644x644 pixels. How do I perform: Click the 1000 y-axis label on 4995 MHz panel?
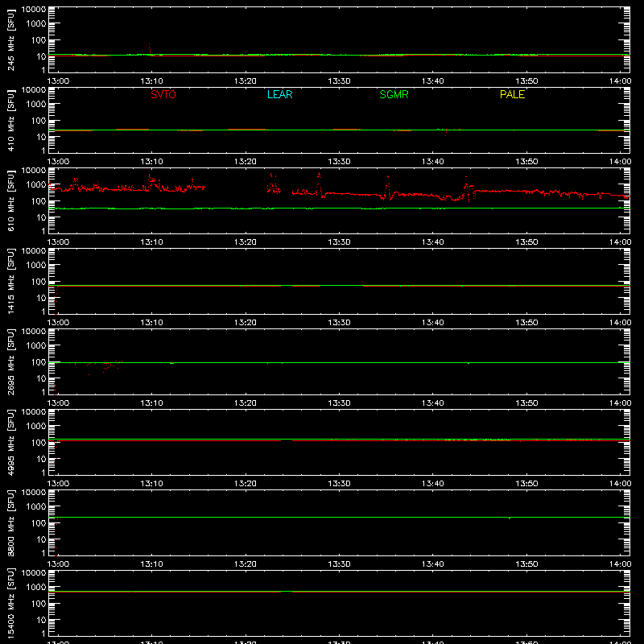pos(36,427)
